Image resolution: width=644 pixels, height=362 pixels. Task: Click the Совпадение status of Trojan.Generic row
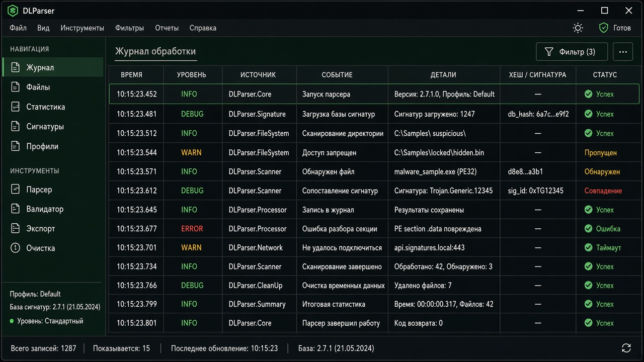(603, 191)
